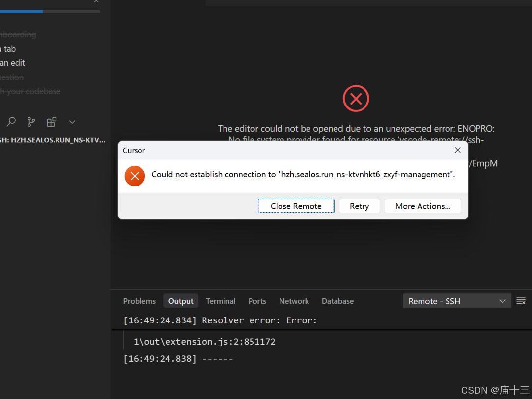Clear the Output panel log

[x=521, y=301]
